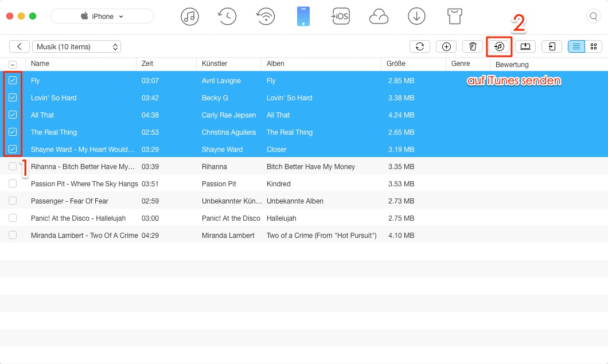Click the artist 'Carly Rae Jepsen'
The image size is (608, 364).
point(229,115)
